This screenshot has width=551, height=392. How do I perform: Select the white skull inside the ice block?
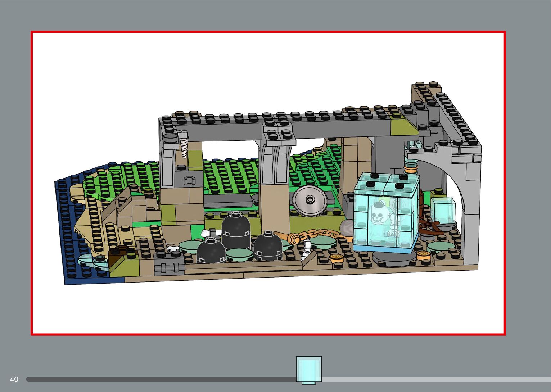pyautogui.click(x=377, y=213)
